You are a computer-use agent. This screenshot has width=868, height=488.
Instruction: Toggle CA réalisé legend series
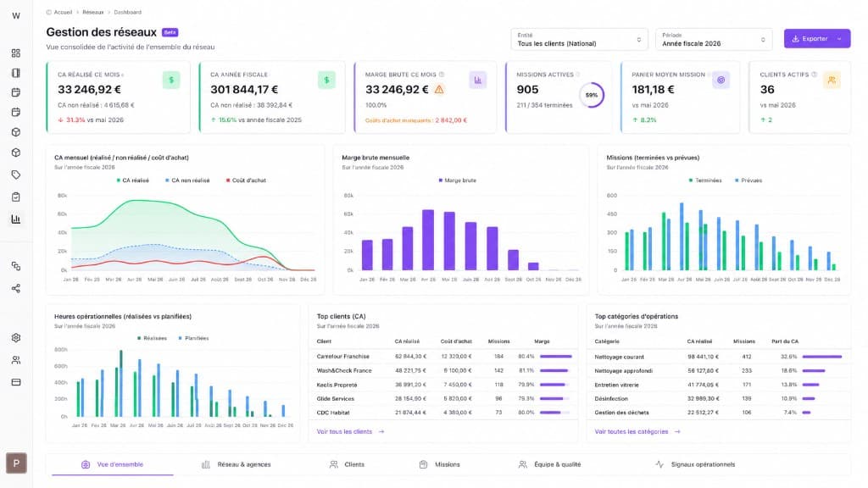click(x=133, y=180)
